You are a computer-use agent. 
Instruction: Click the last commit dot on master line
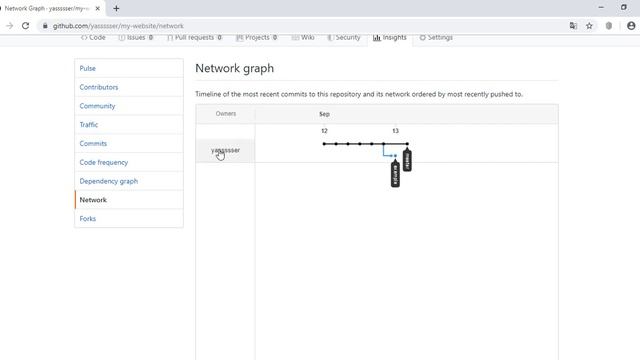click(x=407, y=144)
